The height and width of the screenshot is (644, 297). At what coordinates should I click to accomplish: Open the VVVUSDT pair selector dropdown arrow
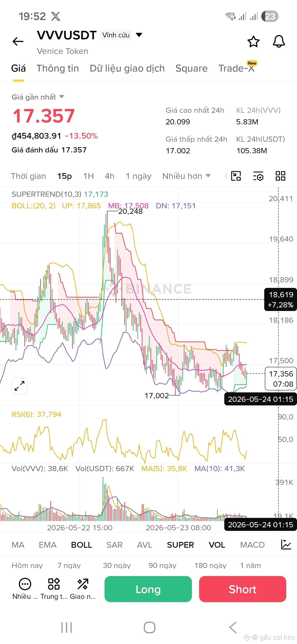pyautogui.click(x=139, y=35)
